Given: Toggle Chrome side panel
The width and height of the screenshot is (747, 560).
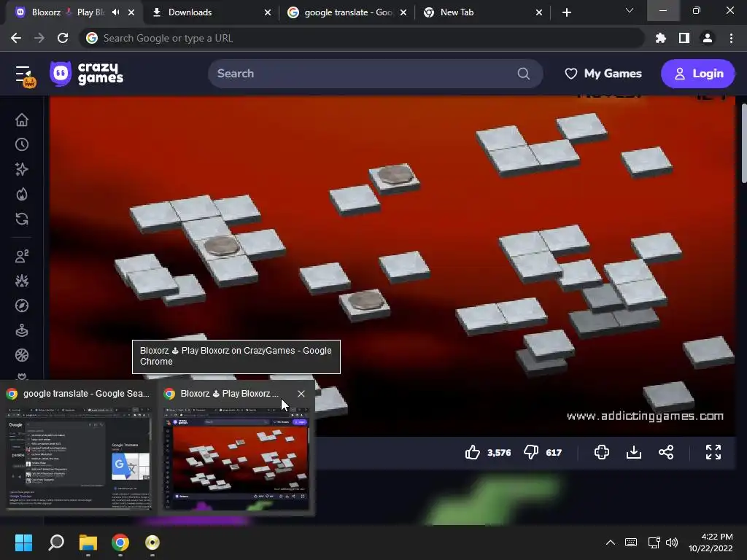Looking at the screenshot, I should pyautogui.click(x=684, y=38).
